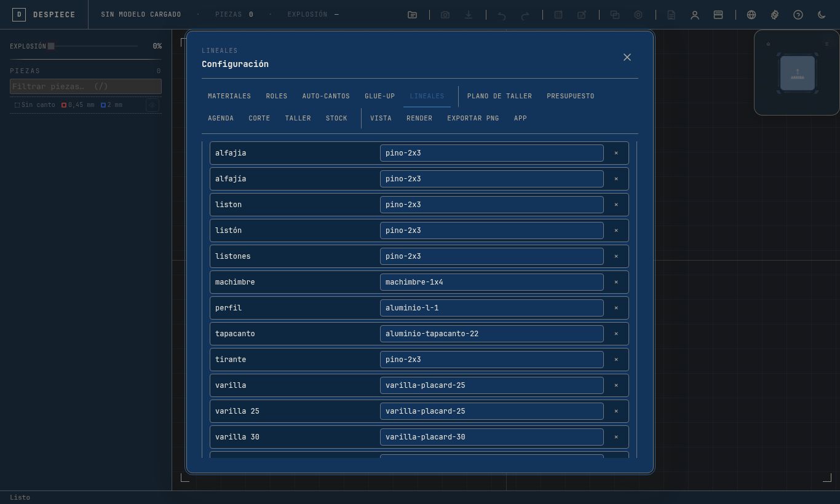Open the Agenda tab
Screen dimensions: 840x504
click(x=221, y=119)
